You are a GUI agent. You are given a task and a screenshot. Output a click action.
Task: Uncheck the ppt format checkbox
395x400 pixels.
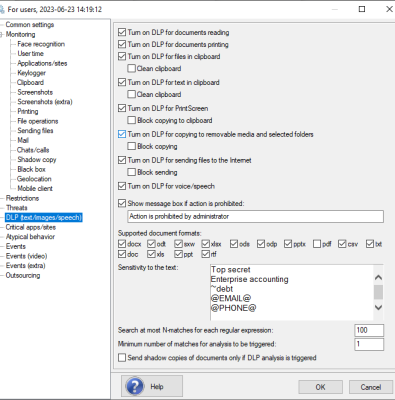coord(179,254)
